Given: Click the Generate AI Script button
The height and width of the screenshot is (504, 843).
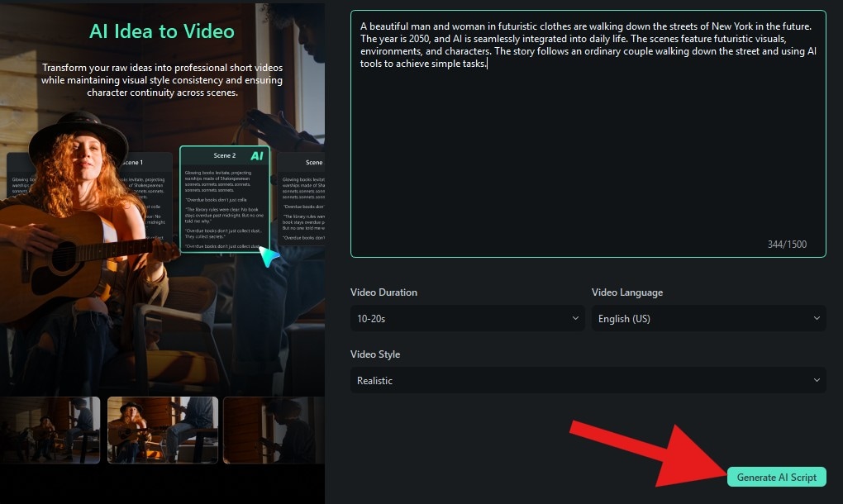Looking at the screenshot, I should point(776,477).
